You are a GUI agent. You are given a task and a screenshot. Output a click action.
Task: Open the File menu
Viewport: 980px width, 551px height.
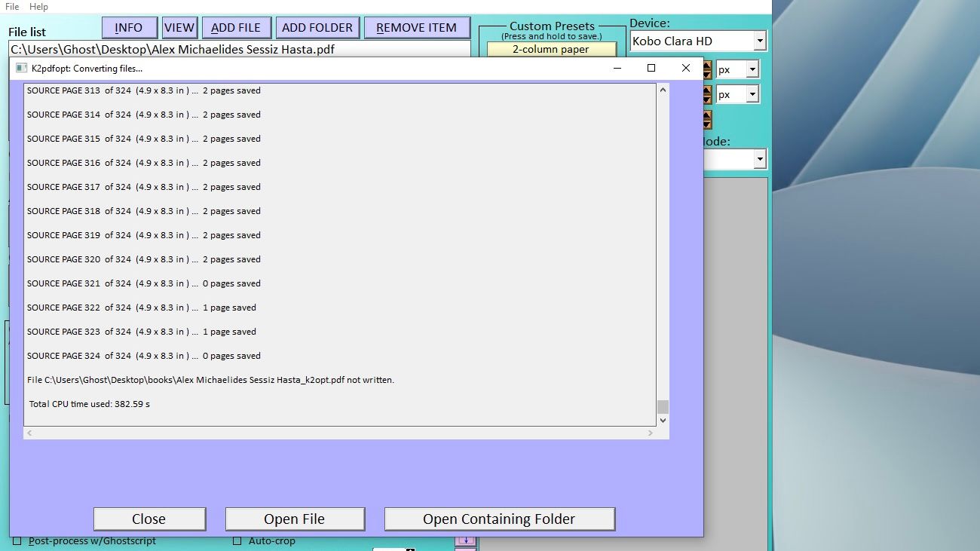12,7
